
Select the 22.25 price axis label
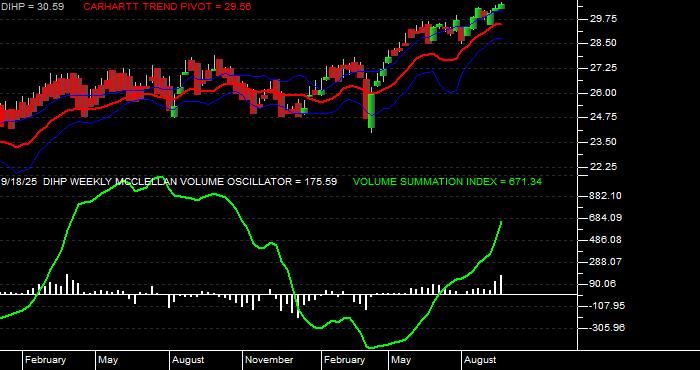click(603, 166)
